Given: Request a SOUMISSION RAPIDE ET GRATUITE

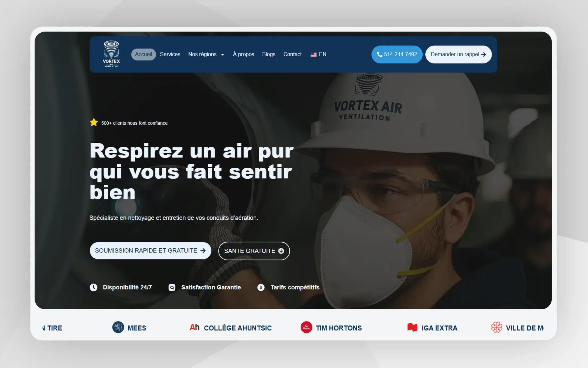Looking at the screenshot, I should tap(150, 250).
